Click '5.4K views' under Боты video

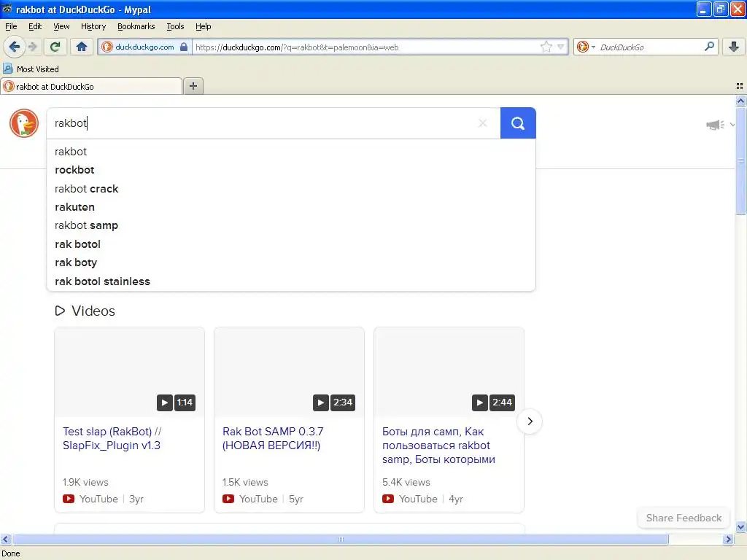pyautogui.click(x=406, y=482)
